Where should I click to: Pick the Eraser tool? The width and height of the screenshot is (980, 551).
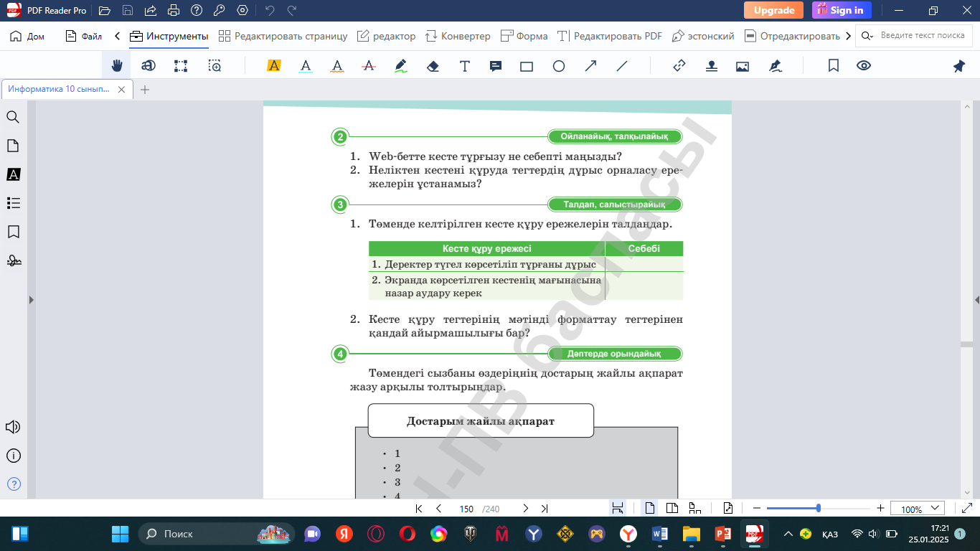[433, 66]
